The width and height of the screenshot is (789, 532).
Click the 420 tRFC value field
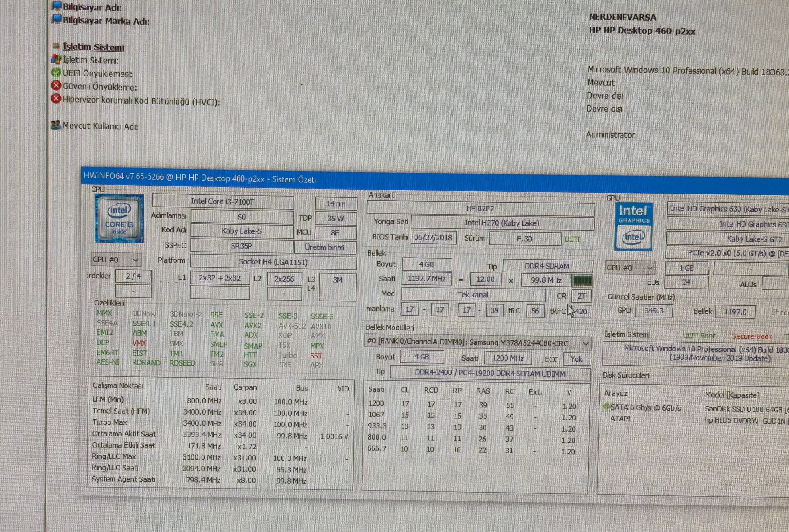pyautogui.click(x=581, y=312)
